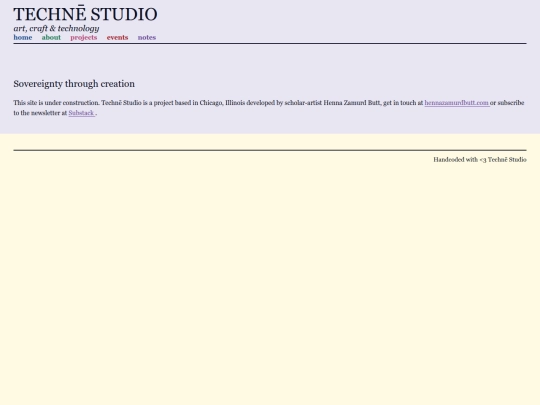Image resolution: width=540 pixels, height=405 pixels.
Task: Click the TECHNĒ STUDIO site title
Action: [85, 14]
